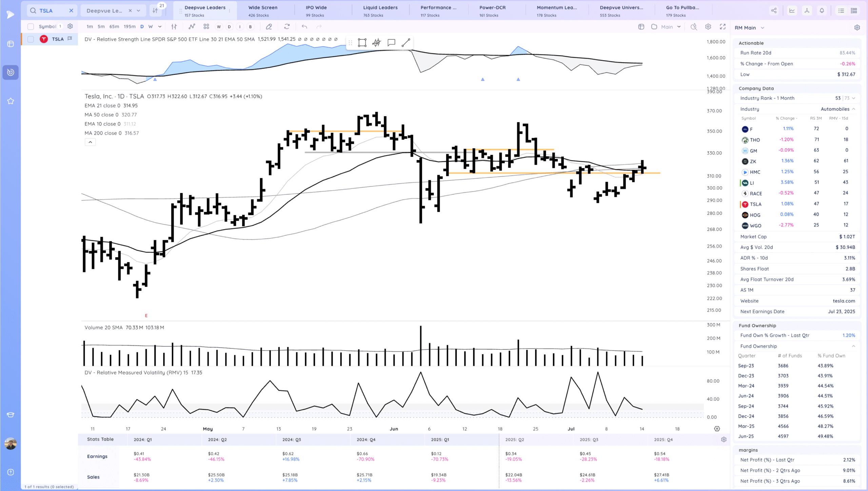
Task: Click the undo arrow
Action: coord(304,26)
